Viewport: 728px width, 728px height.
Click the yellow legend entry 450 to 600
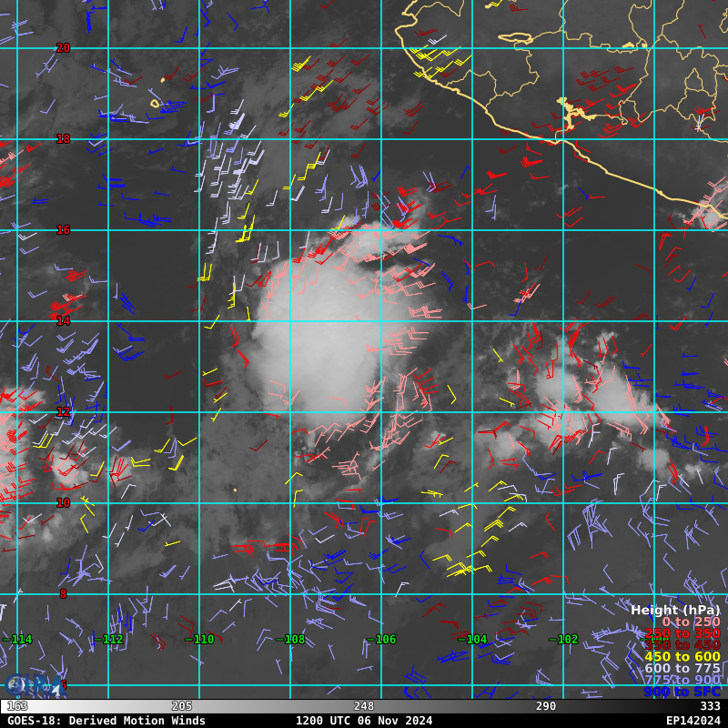(x=682, y=656)
